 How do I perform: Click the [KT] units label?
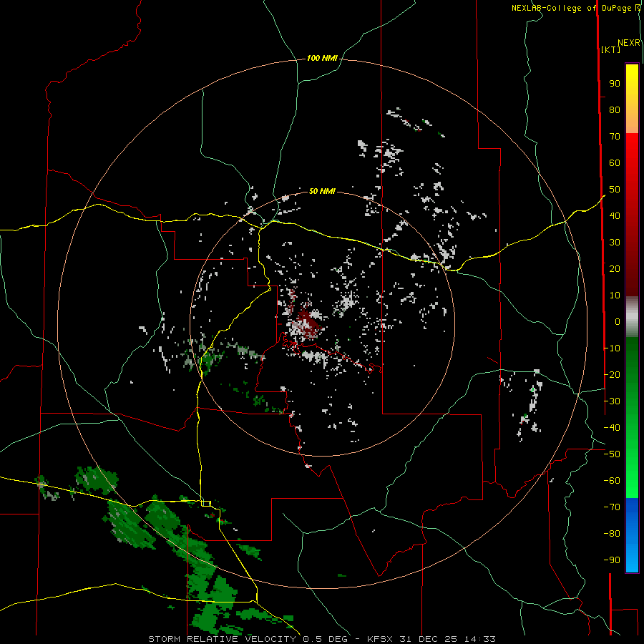click(611, 49)
